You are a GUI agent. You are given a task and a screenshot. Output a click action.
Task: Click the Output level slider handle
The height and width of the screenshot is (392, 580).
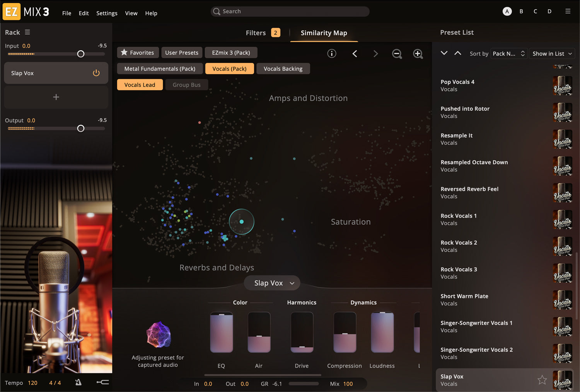[81, 129]
